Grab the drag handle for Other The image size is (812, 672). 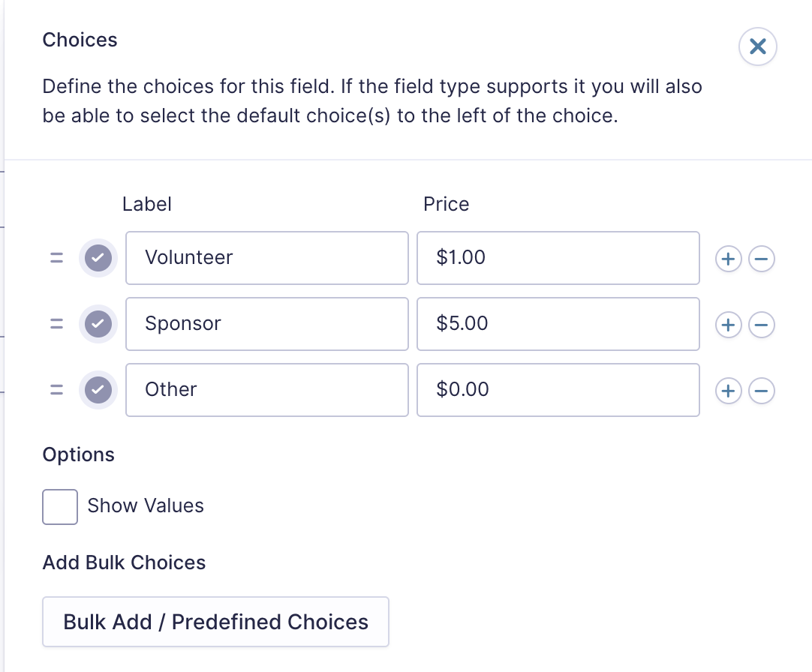[56, 390]
